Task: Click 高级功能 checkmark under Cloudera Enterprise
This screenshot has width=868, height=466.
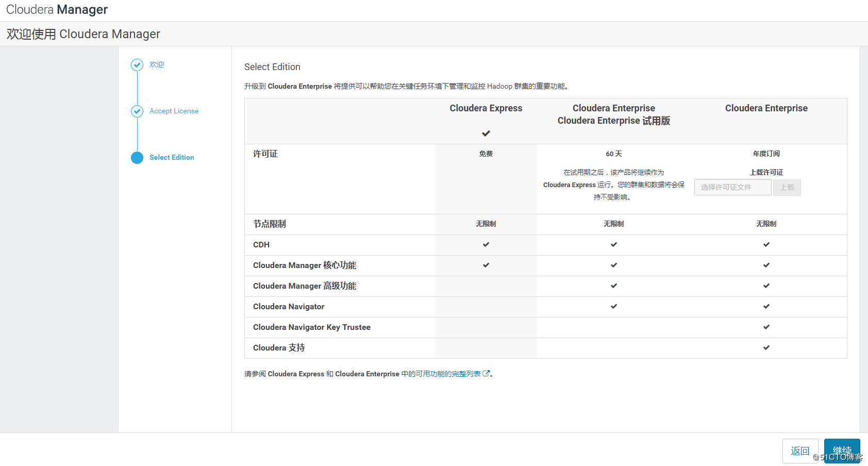Action: click(766, 286)
